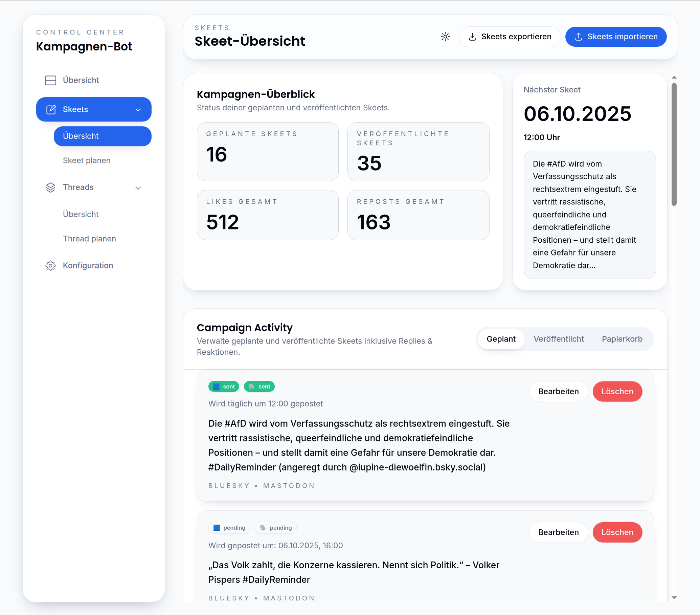Open the Papierkorb tab
The height and width of the screenshot is (615, 700).
(622, 339)
